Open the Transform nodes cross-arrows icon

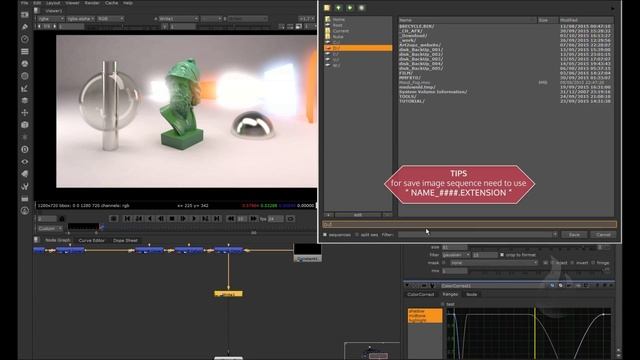(x=24, y=113)
